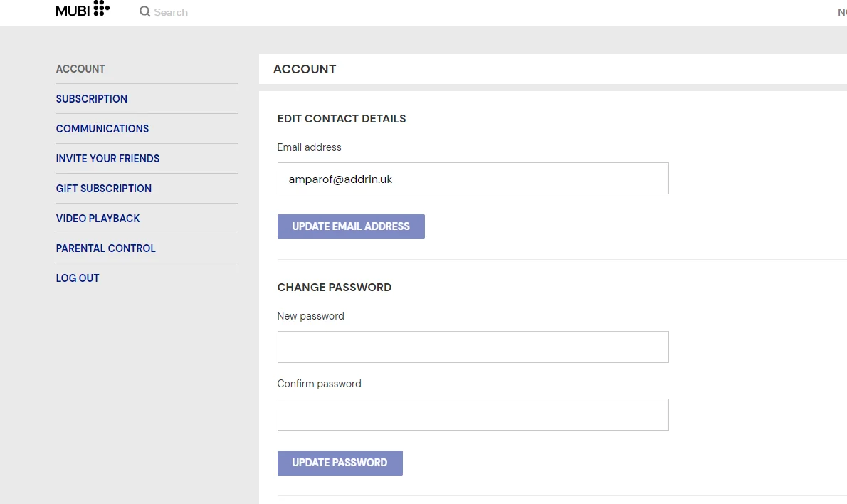Click the Edit Contact Details heading
The image size is (847, 504).
[342, 118]
